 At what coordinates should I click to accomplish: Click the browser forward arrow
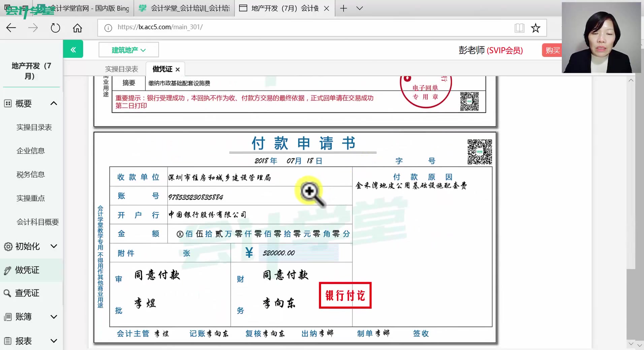33,28
